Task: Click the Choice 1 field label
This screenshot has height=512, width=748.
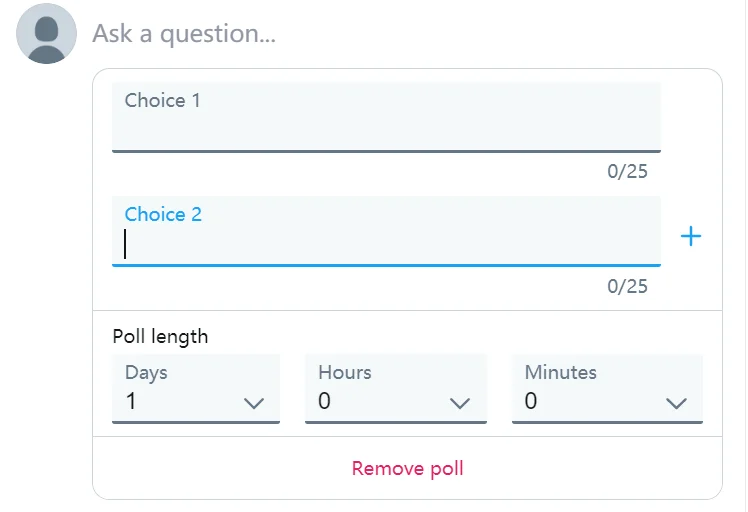Action: coord(162,100)
